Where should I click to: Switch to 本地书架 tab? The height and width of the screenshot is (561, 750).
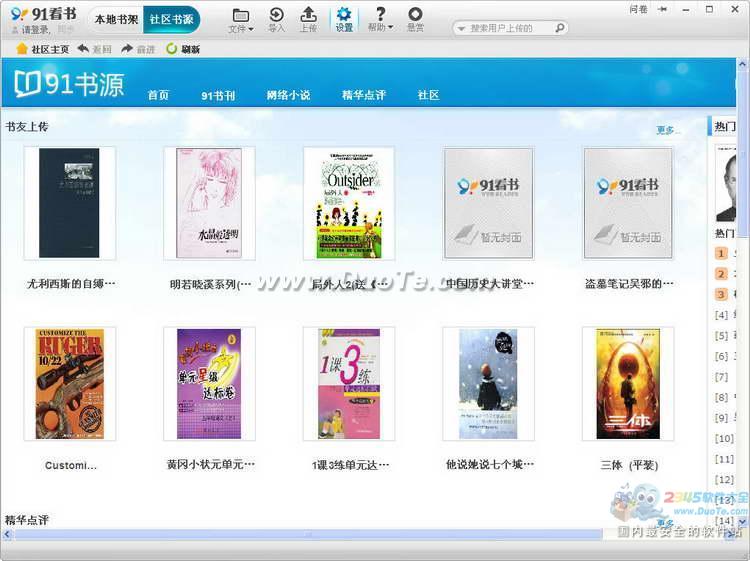tap(116, 19)
